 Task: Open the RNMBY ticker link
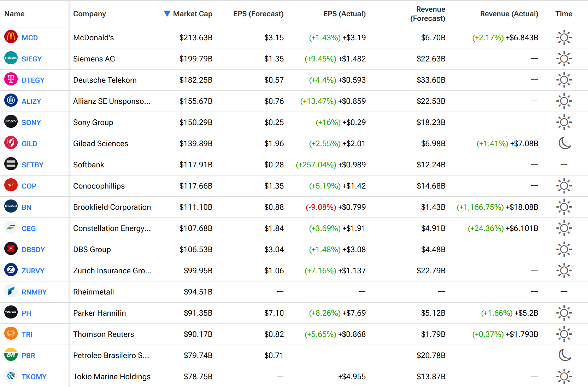[34, 292]
